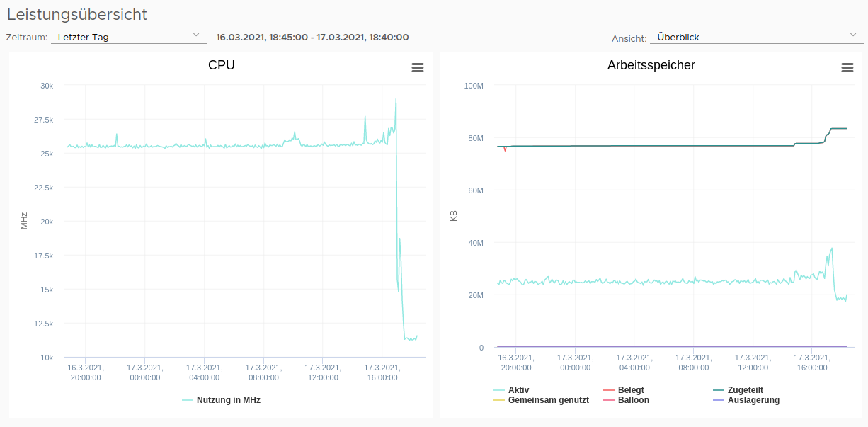
Task: Toggle the Gemeinsam genutzt legend series
Action: pos(541,400)
